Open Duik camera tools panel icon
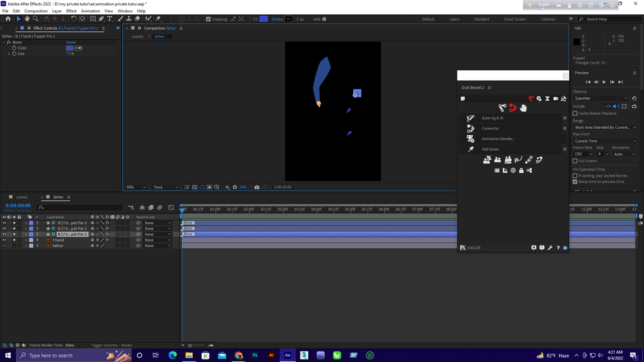This screenshot has height=362, width=644. tap(556, 99)
